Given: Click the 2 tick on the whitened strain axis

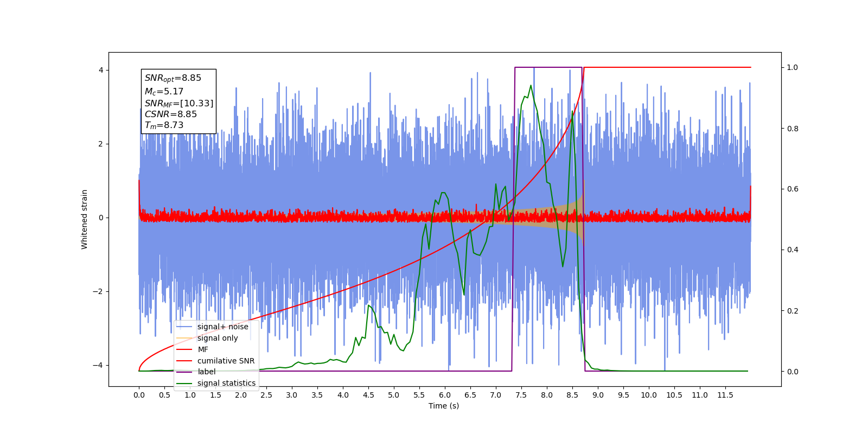Looking at the screenshot, I should point(101,144).
